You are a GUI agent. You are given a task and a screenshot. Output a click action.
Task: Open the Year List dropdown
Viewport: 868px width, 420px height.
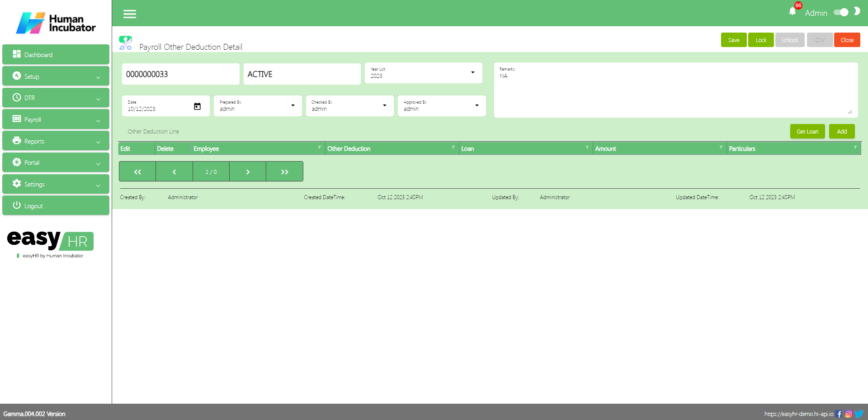click(424, 73)
